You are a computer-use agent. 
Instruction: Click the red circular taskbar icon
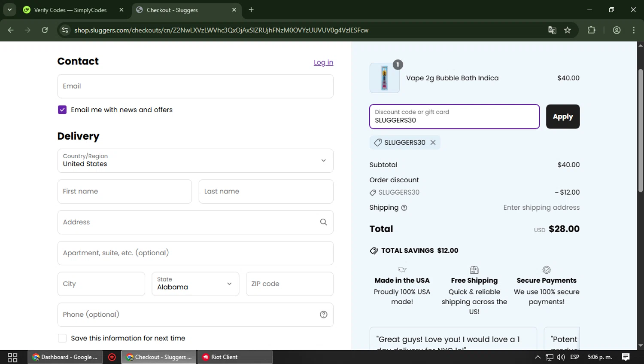[112, 357]
